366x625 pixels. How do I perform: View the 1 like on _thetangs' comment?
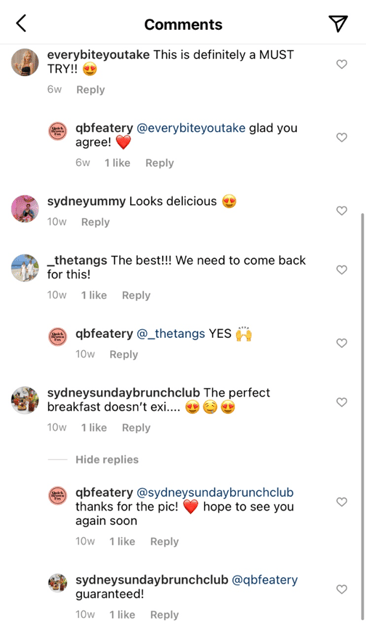click(x=94, y=295)
